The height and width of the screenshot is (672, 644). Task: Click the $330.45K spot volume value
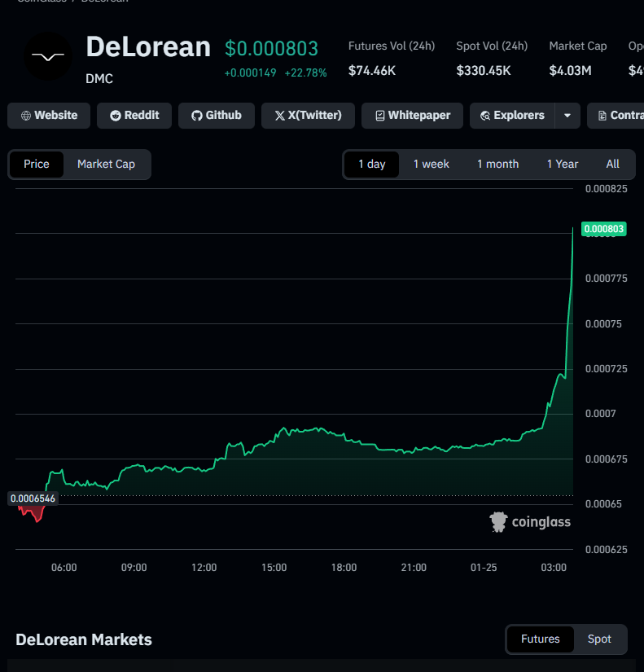484,71
